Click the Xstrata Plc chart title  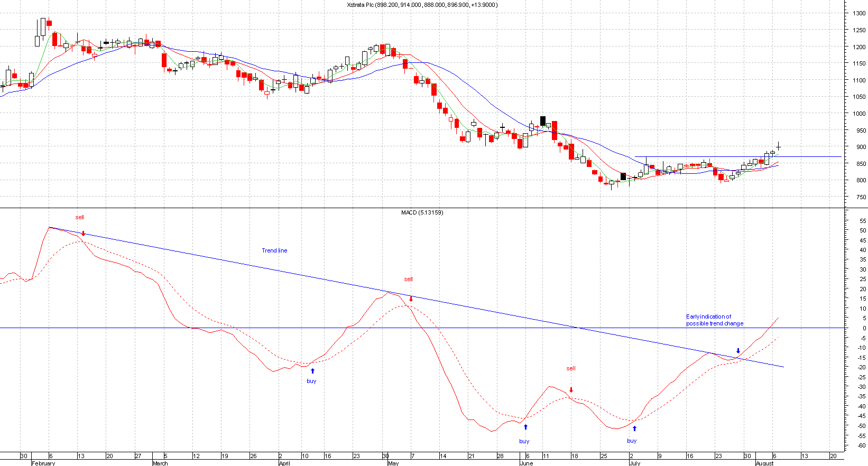pyautogui.click(x=422, y=5)
